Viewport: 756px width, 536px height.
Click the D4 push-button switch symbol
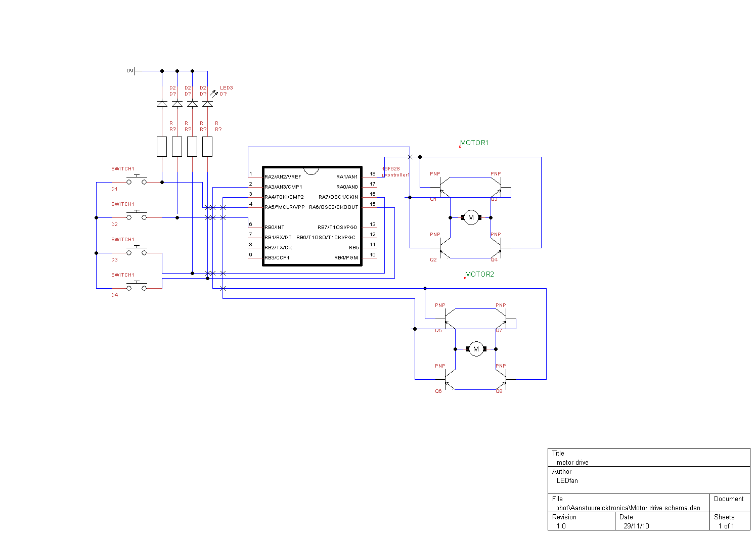click(x=137, y=287)
